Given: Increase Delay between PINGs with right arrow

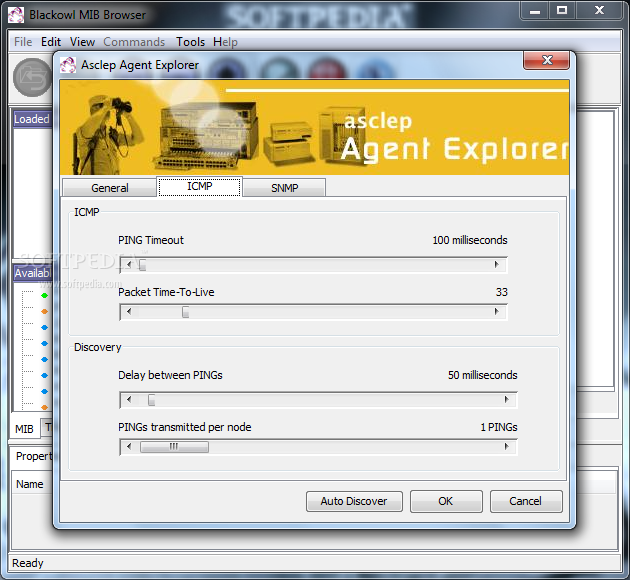Looking at the screenshot, I should [x=507, y=400].
